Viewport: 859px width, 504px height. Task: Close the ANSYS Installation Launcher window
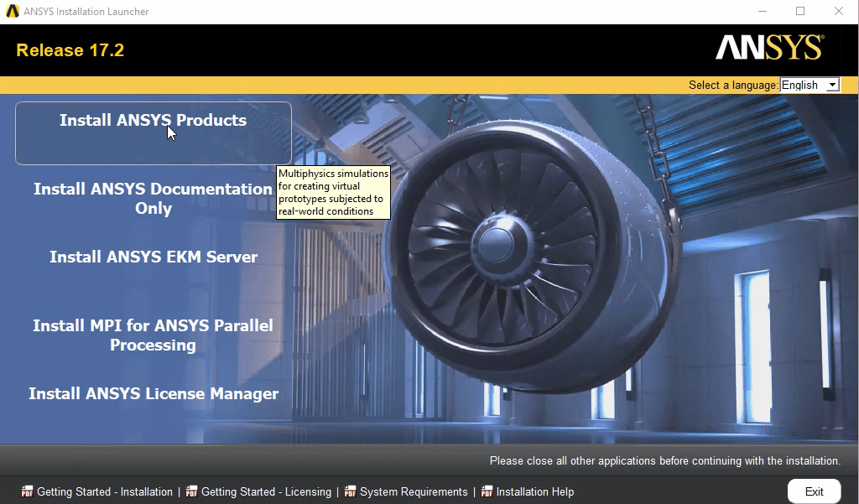pyautogui.click(x=839, y=11)
